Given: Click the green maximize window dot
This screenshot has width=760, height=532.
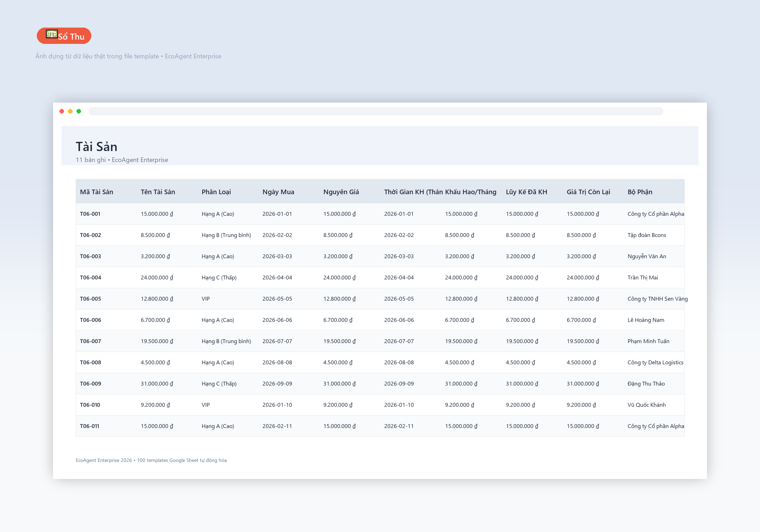Looking at the screenshot, I should pyautogui.click(x=79, y=111).
